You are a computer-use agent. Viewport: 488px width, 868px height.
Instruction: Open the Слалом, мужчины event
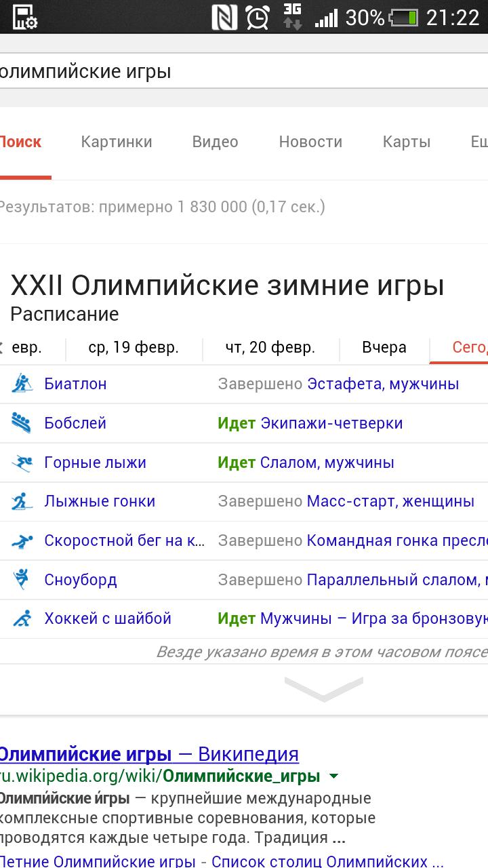click(x=327, y=462)
